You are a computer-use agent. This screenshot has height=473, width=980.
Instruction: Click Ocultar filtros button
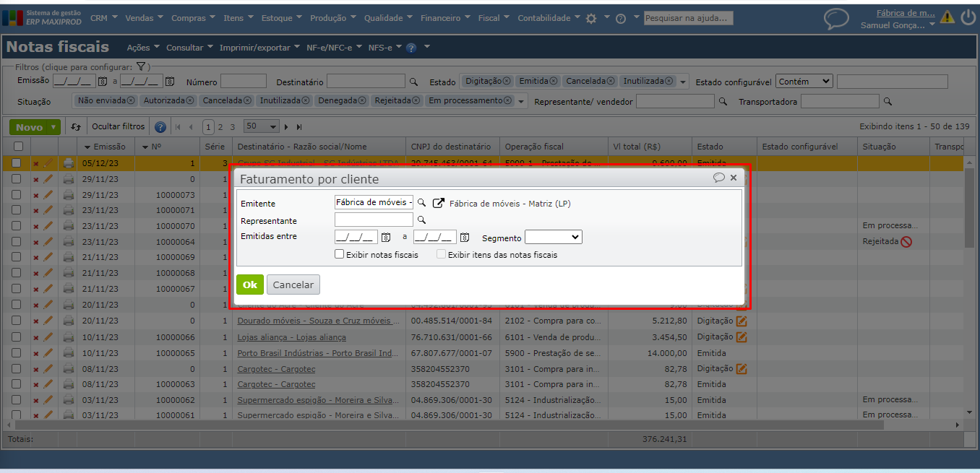pos(118,126)
